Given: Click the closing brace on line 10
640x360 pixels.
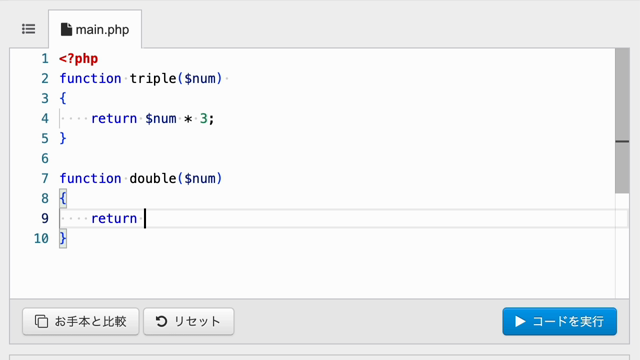Looking at the screenshot, I should pyautogui.click(x=63, y=238).
